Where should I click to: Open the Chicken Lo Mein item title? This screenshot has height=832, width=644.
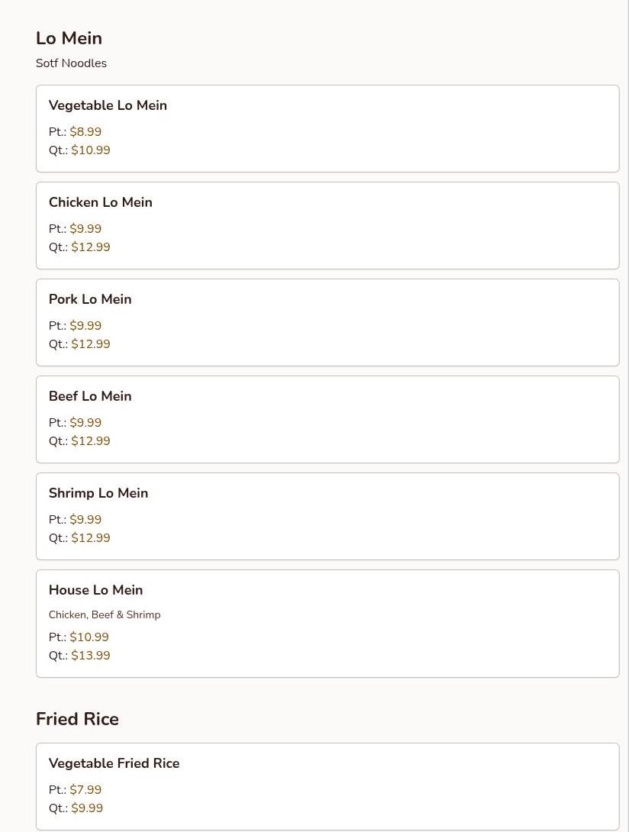(101, 202)
